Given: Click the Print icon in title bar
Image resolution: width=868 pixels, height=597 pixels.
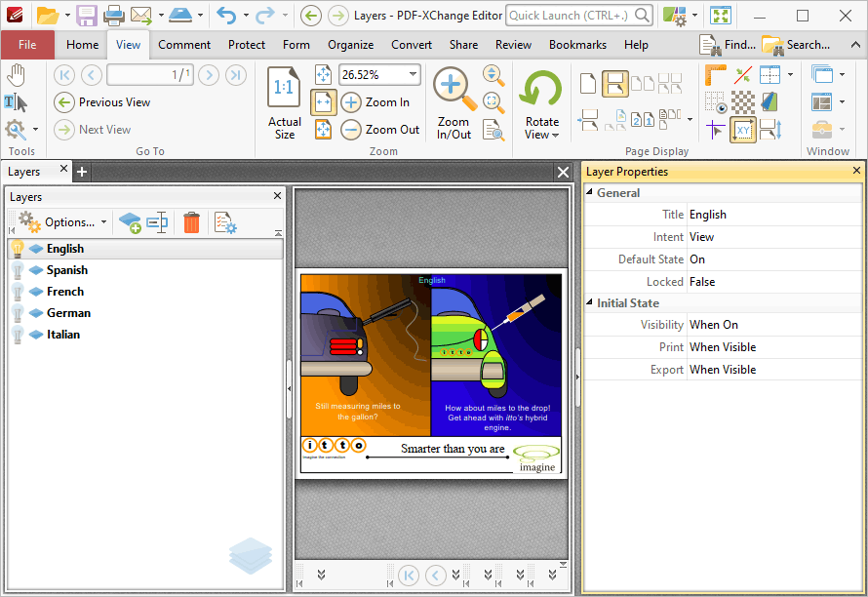Looking at the screenshot, I should [x=114, y=16].
